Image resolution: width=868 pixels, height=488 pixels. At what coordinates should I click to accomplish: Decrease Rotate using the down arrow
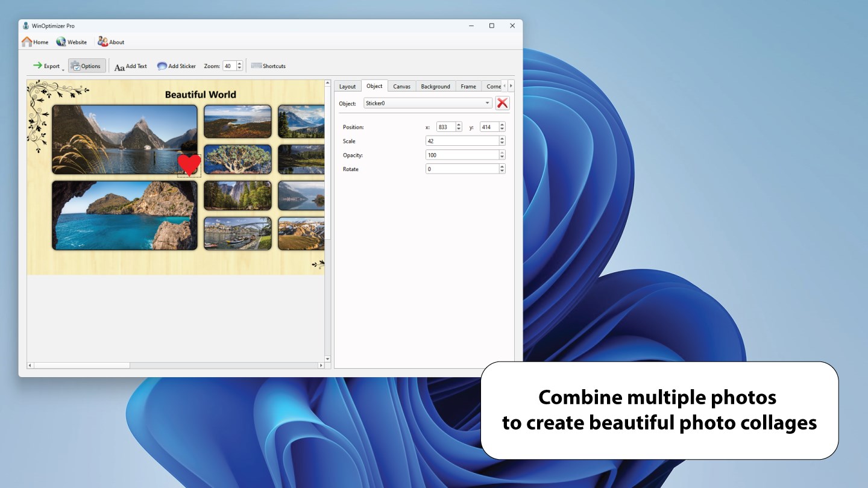point(502,172)
